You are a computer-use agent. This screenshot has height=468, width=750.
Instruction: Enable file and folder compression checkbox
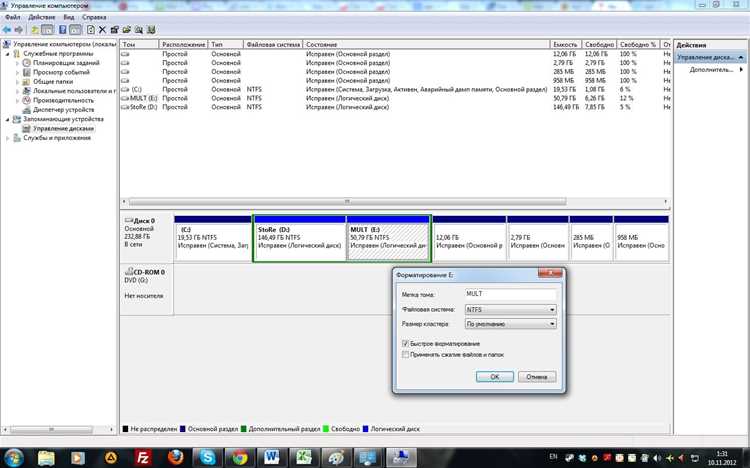(405, 355)
